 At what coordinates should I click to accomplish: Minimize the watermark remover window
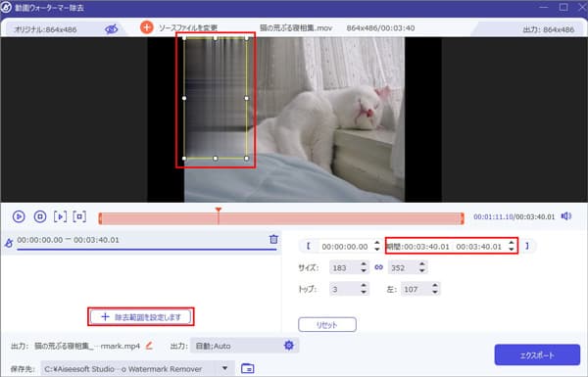[x=544, y=7]
